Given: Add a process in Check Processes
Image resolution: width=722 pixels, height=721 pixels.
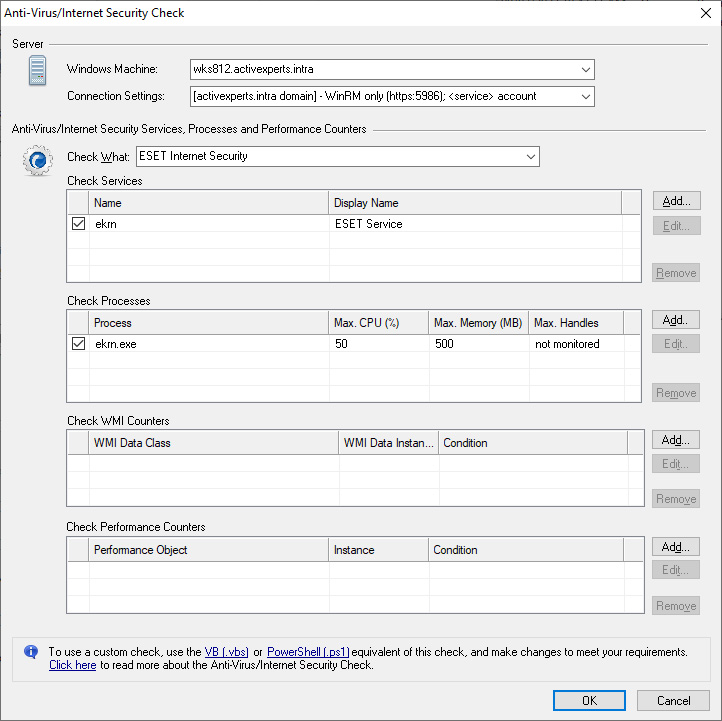Looking at the screenshot, I should 675,320.
